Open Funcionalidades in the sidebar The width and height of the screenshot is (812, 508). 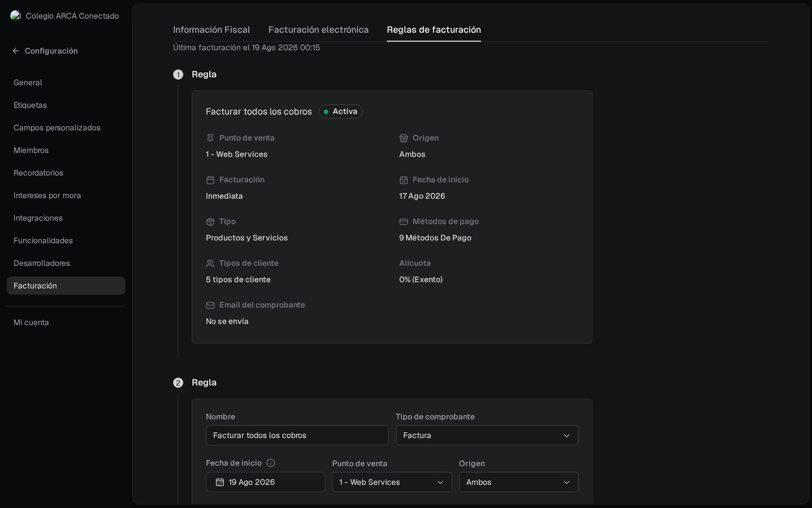[x=66, y=240]
